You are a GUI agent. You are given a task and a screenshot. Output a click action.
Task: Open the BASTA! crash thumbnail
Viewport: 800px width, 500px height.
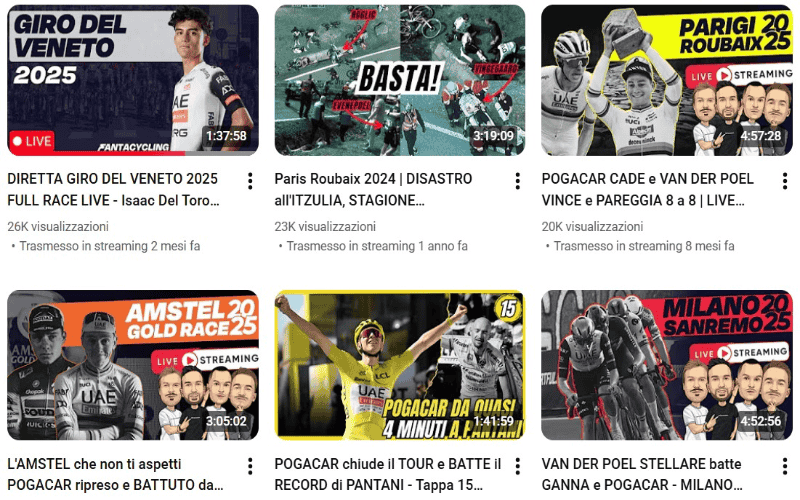coord(400,80)
